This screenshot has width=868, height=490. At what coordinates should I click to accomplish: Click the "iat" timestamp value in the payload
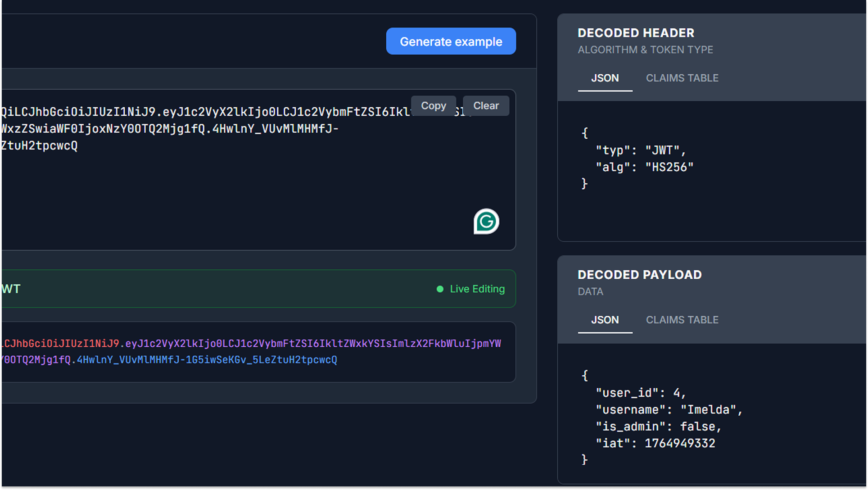(679, 443)
